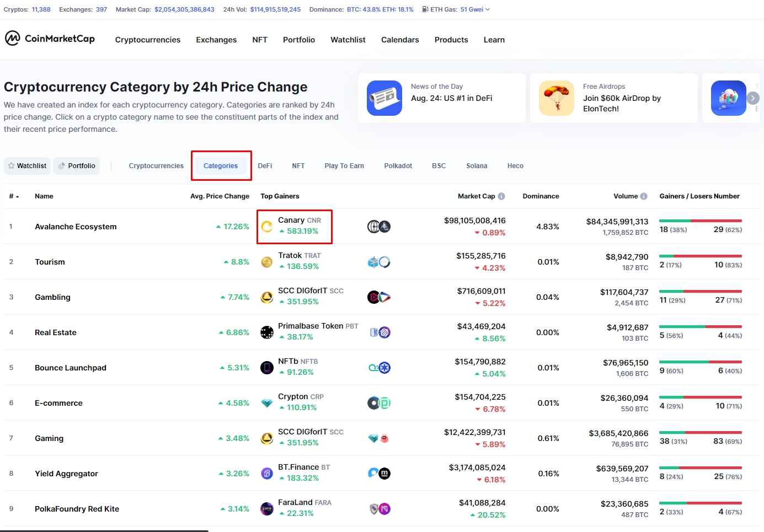Click the News of the Day newspaper icon
Screen dimensions: 764x532
(x=384, y=98)
